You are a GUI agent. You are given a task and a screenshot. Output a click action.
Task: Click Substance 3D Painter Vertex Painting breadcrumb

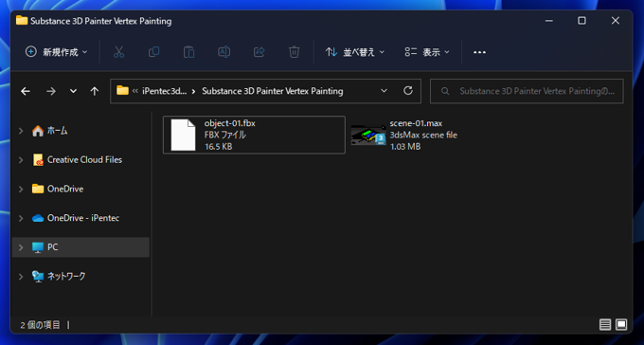[x=273, y=91]
